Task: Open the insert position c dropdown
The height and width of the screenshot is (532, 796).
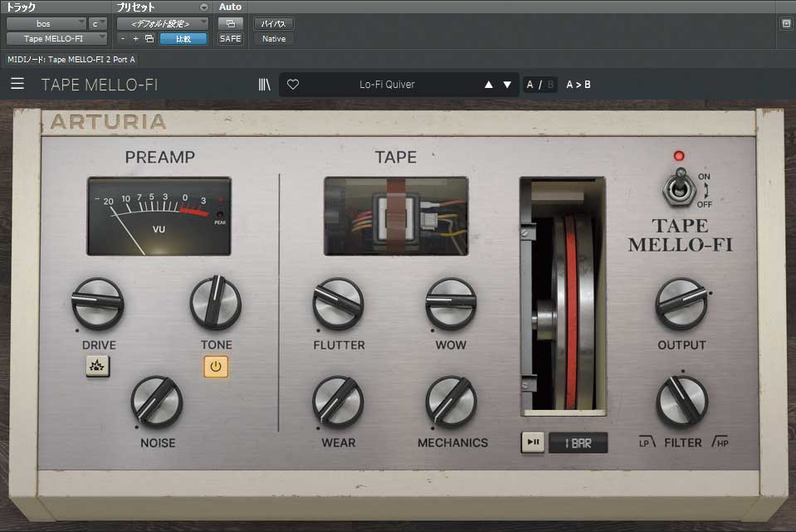Action: point(98,23)
